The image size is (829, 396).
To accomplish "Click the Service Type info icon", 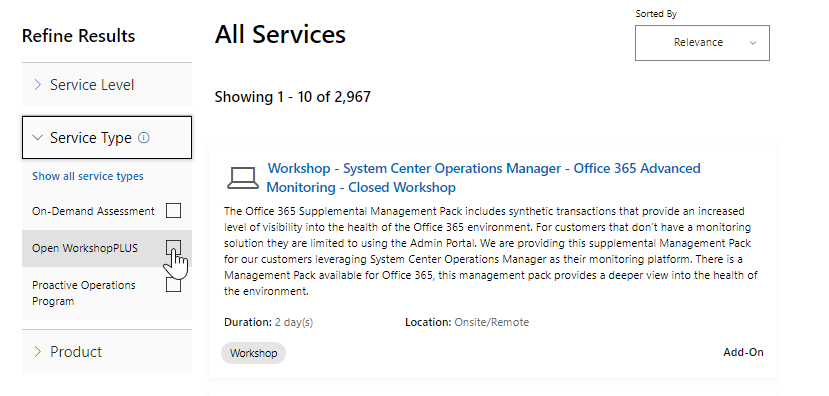I will 143,138.
